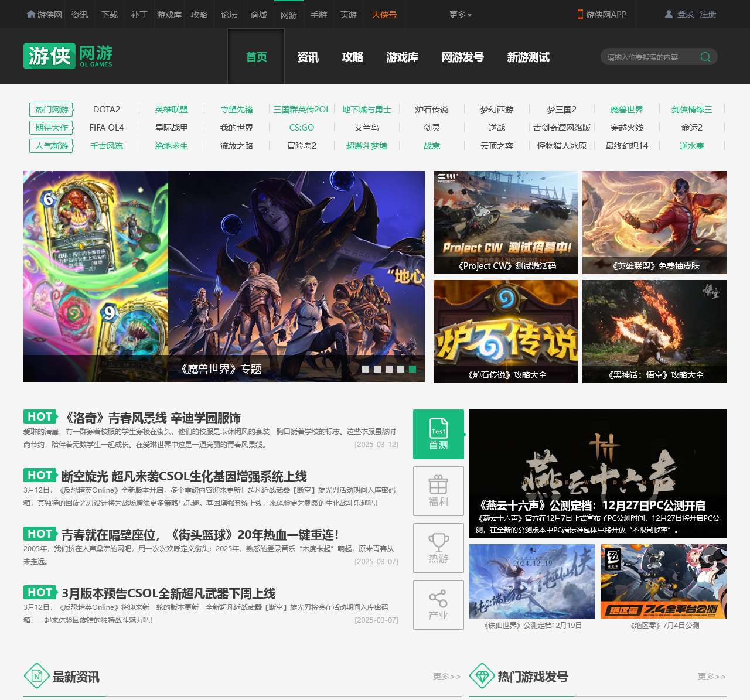This screenshot has width=750, height=700.
Task: Select the 期待大作 category tag
Action: click(52, 128)
